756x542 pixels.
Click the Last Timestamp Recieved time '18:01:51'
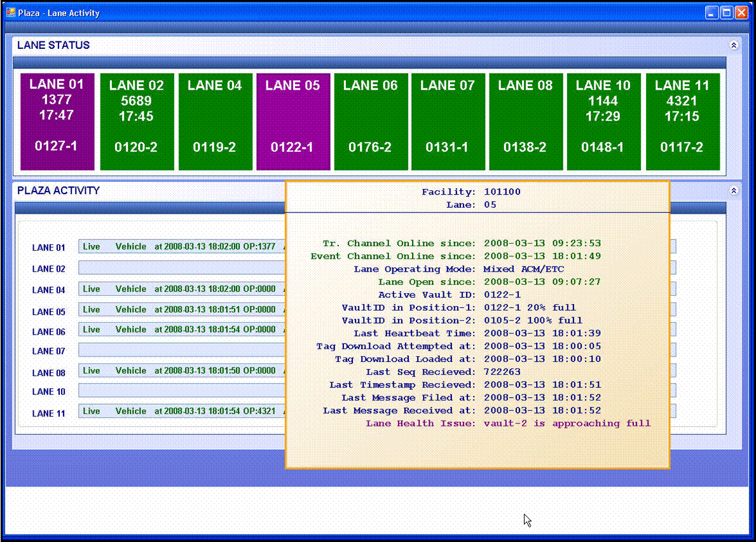pyautogui.click(x=577, y=385)
